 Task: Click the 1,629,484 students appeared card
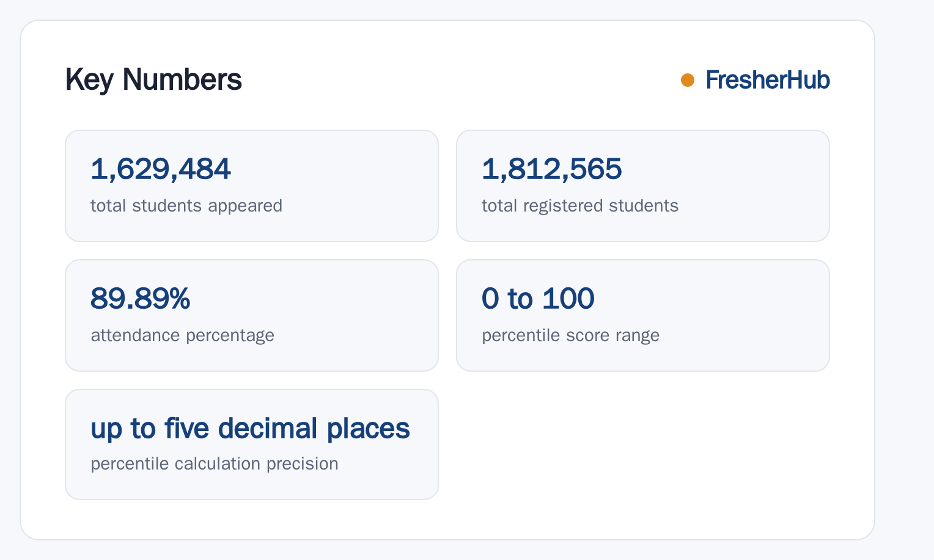point(252,186)
